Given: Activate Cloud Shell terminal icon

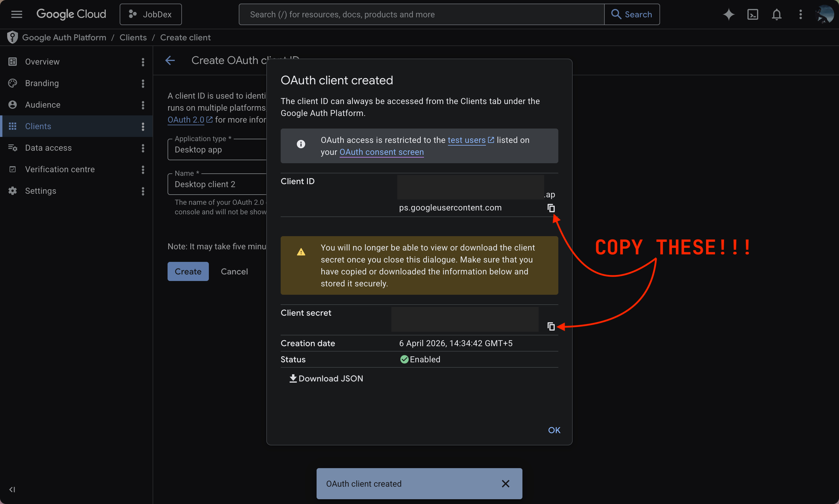Looking at the screenshot, I should pos(753,14).
